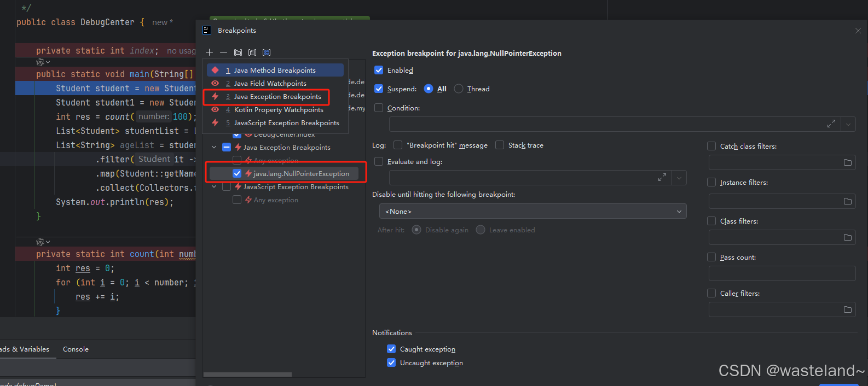Toggle group by class icon
This screenshot has height=386, width=868.
267,52
